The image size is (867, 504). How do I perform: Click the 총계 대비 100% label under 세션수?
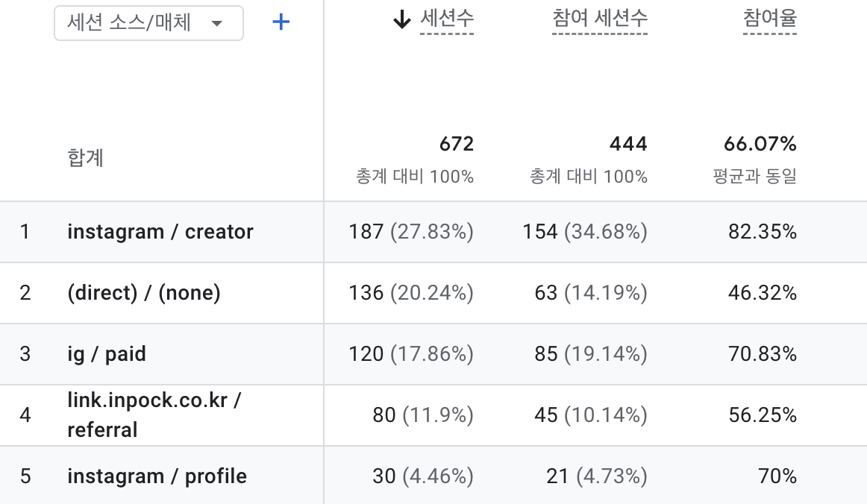(413, 177)
